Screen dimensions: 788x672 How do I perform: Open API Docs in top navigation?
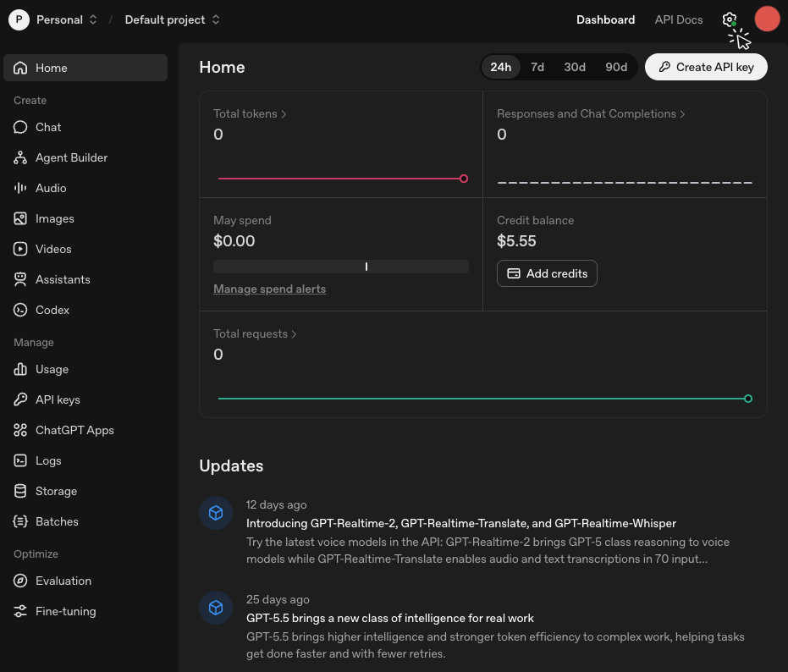(x=679, y=19)
